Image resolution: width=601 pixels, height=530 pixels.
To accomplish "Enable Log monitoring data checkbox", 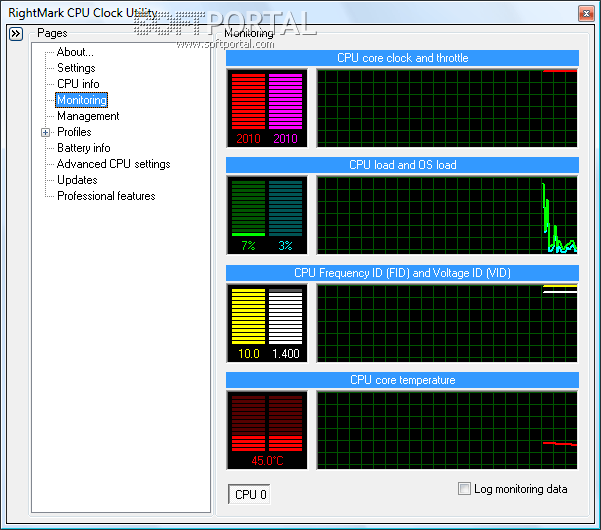I will 464,489.
